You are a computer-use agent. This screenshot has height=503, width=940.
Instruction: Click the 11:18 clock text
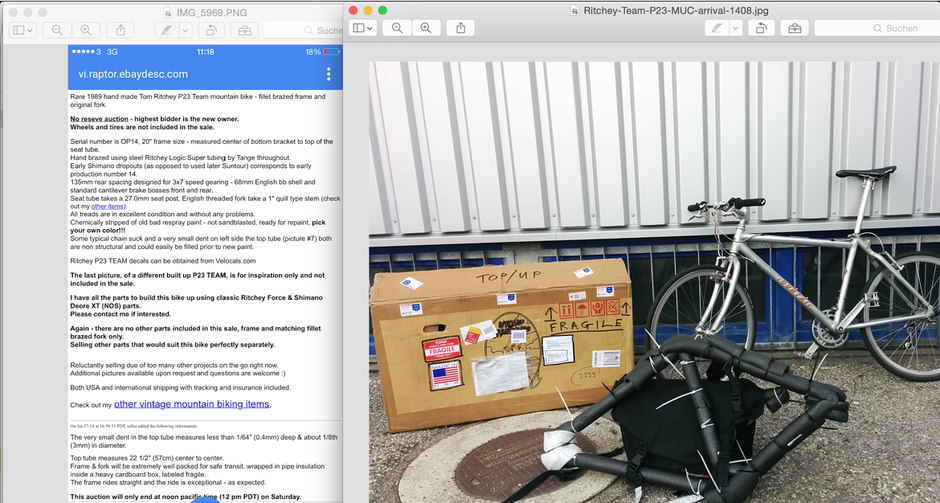(x=205, y=52)
